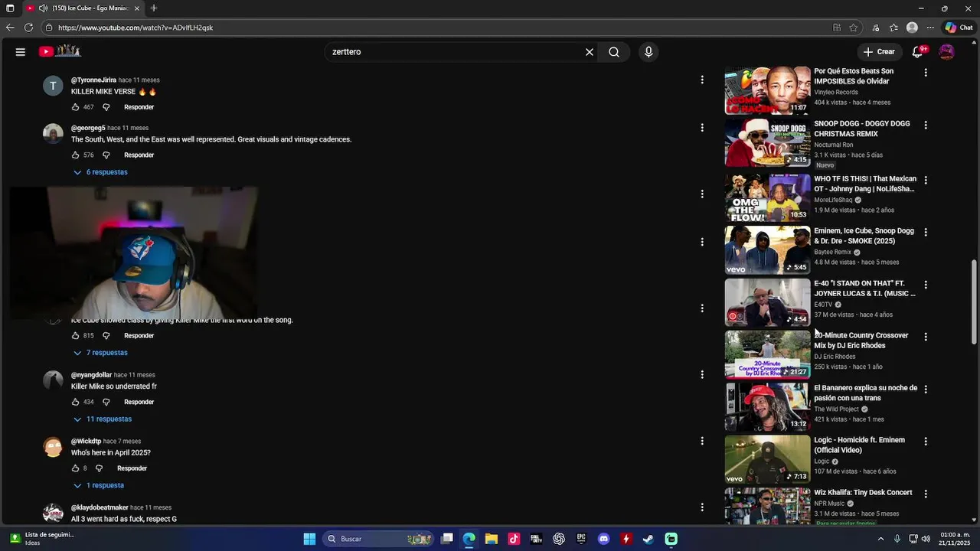
Task: Reply to TyronneJirira with Responder
Action: tap(139, 107)
